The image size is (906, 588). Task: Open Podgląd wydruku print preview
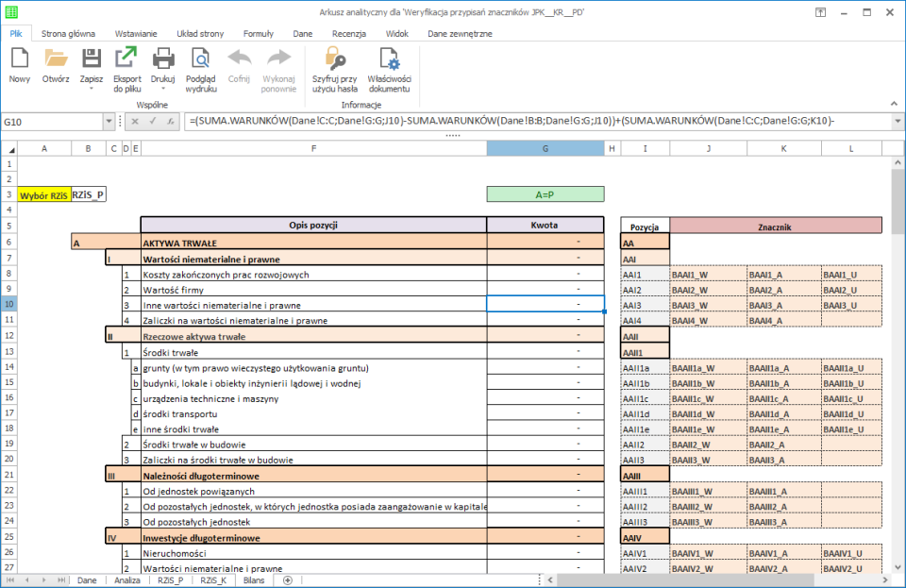click(x=201, y=59)
